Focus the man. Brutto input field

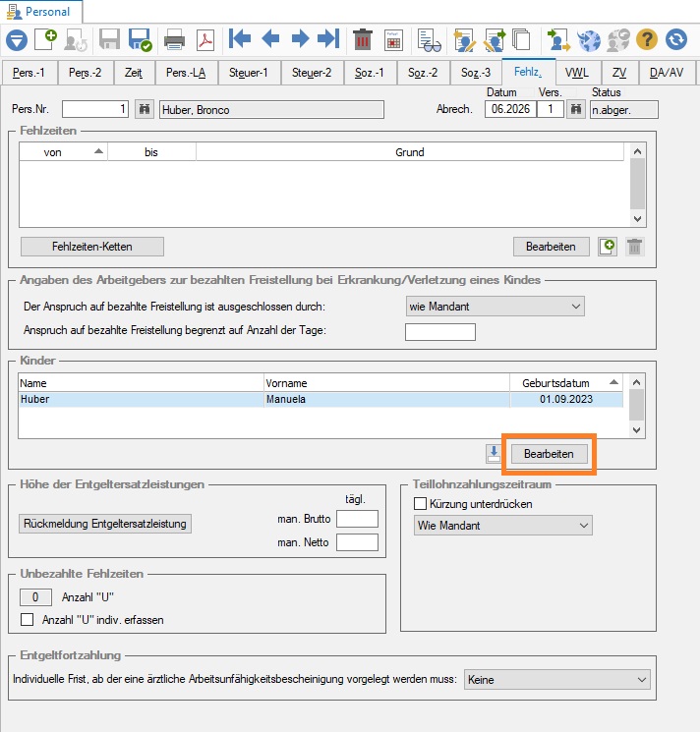coord(357,519)
